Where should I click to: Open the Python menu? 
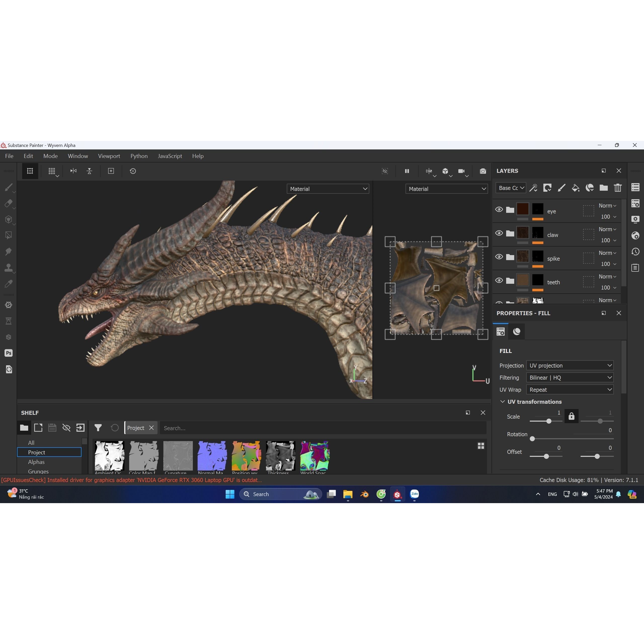(x=139, y=156)
